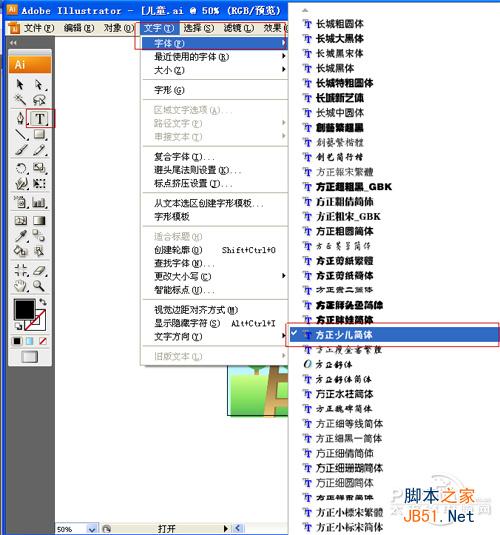Activate the Blend tool

click(39, 236)
